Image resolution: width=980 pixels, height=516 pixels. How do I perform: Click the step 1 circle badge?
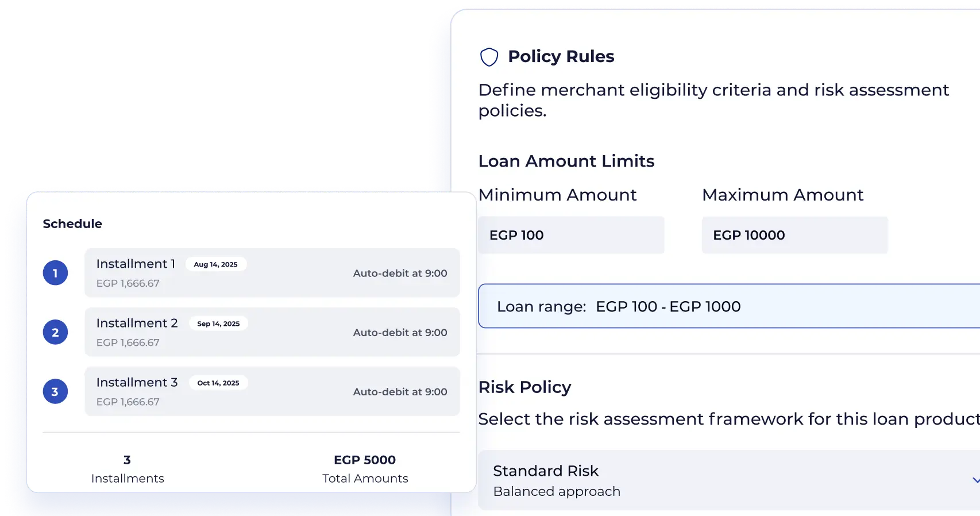click(x=55, y=273)
